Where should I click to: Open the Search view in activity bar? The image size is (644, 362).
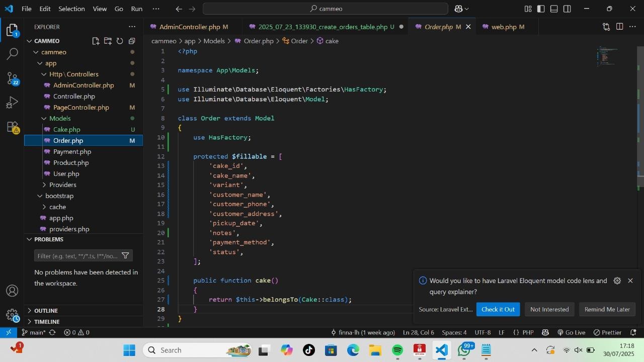coord(12,54)
